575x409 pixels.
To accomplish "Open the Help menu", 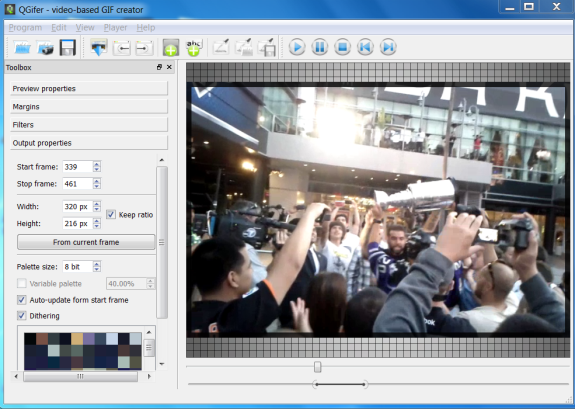I will (x=146, y=28).
